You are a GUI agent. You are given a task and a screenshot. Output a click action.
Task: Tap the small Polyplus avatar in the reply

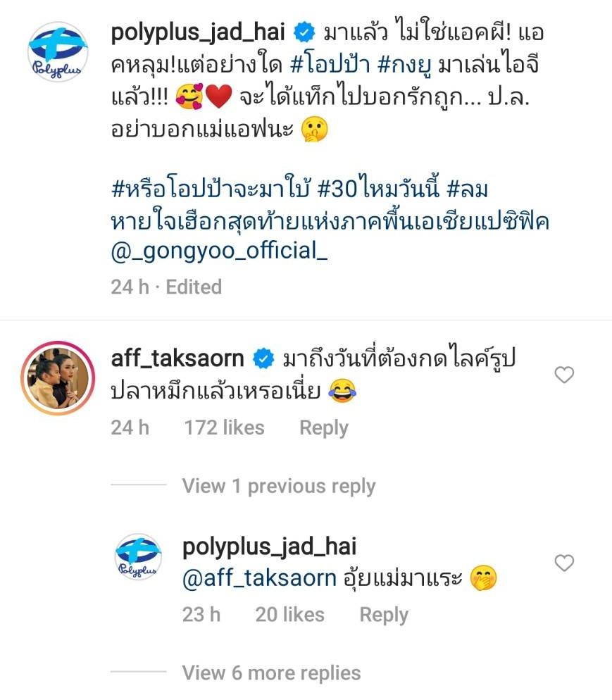(138, 557)
